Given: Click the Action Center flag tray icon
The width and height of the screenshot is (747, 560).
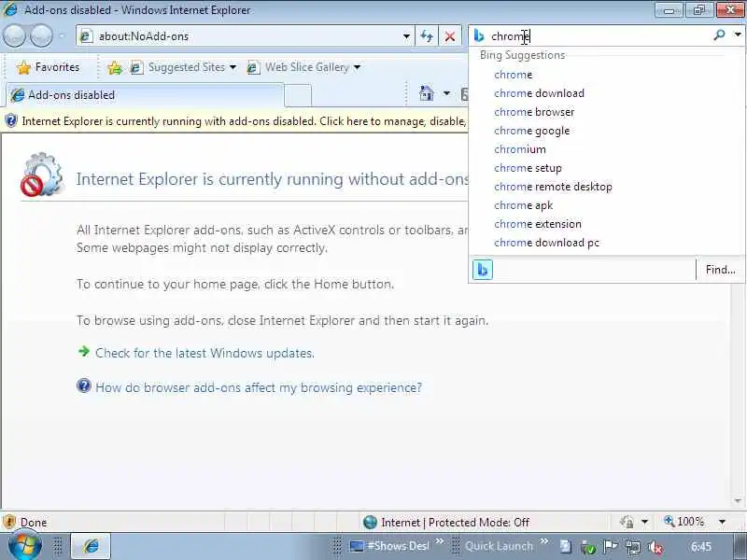Looking at the screenshot, I should coord(611,547).
